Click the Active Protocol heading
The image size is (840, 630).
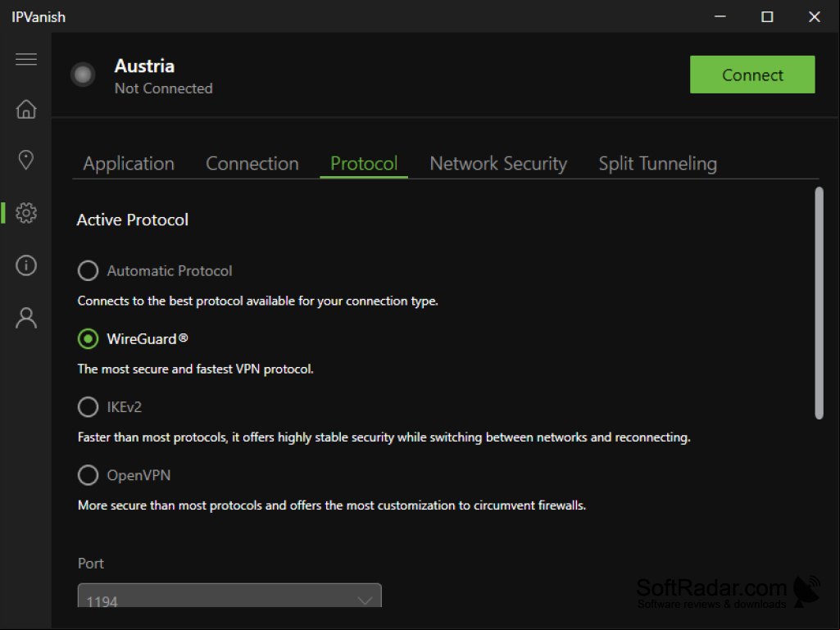point(132,220)
